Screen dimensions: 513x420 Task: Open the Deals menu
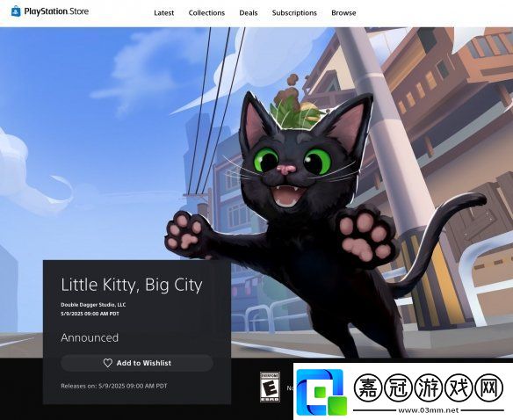tap(249, 13)
